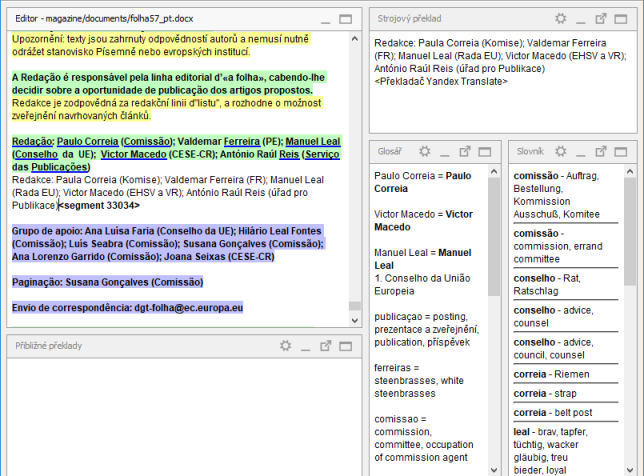Click Editor scrollbar up arrow

355,39
